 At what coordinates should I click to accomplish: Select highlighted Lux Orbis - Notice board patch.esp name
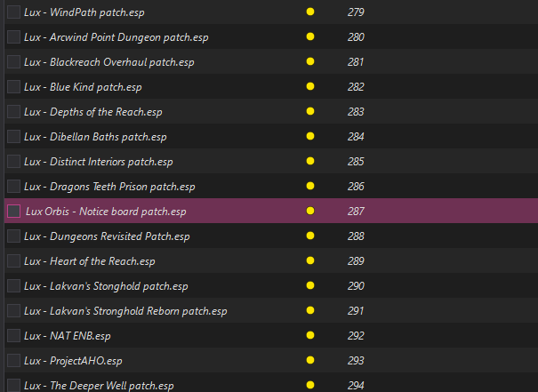tap(106, 212)
